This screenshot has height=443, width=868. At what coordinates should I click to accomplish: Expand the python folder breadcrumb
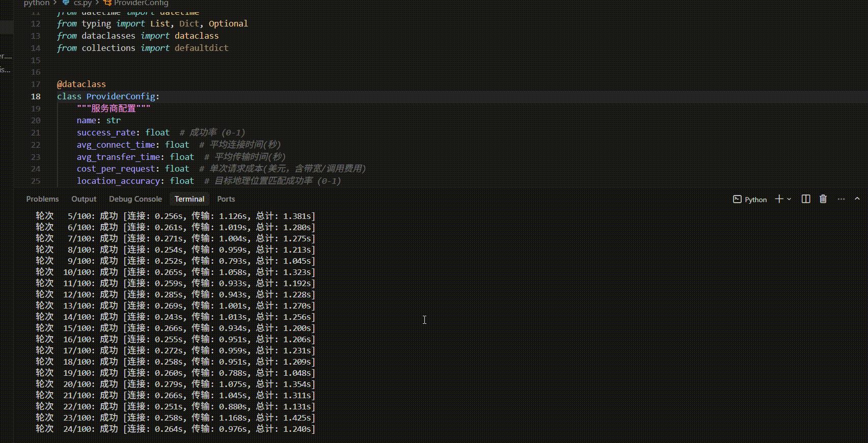pyautogui.click(x=37, y=3)
